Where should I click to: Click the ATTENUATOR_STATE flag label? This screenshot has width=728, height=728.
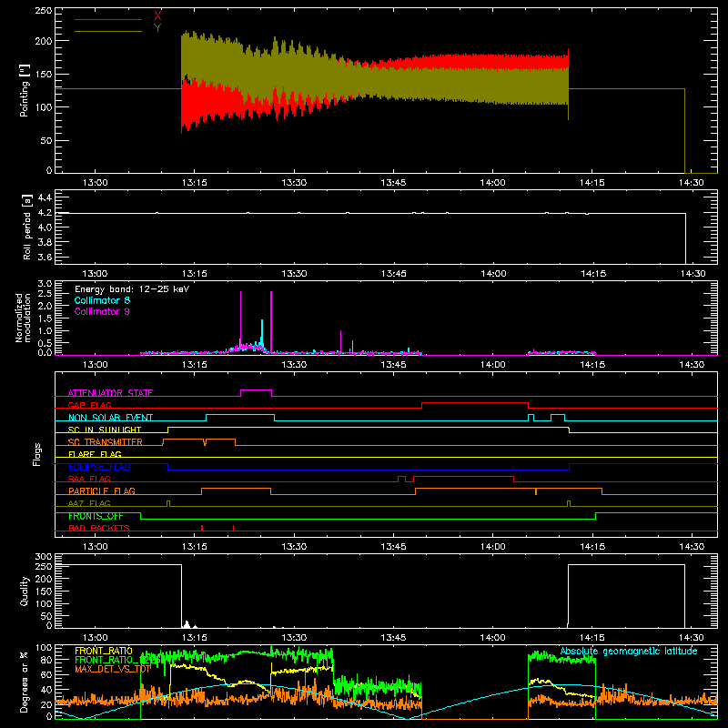tap(110, 393)
